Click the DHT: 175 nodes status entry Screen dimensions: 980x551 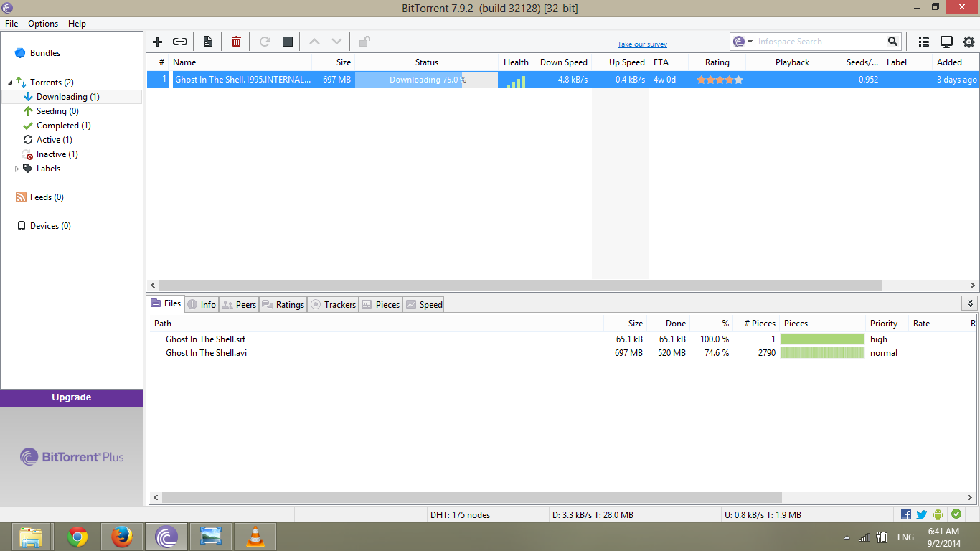[461, 514]
